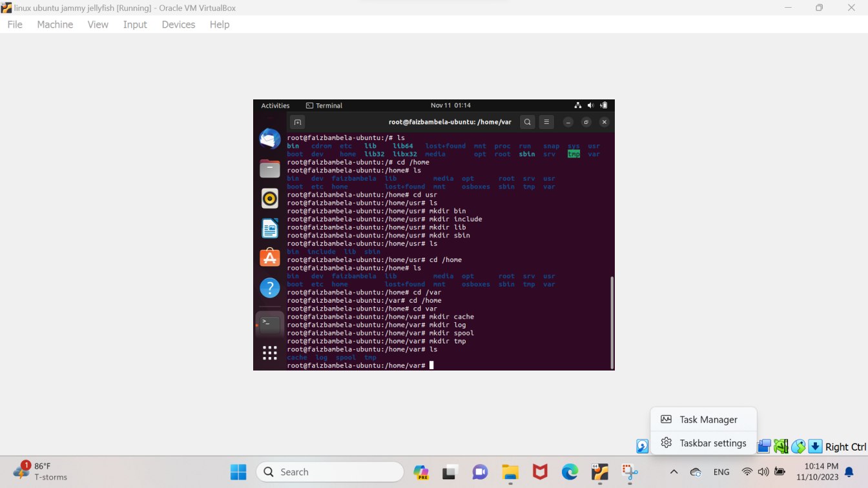Open File Explorer from taskbar
Image resolution: width=868 pixels, height=488 pixels.
(x=510, y=472)
